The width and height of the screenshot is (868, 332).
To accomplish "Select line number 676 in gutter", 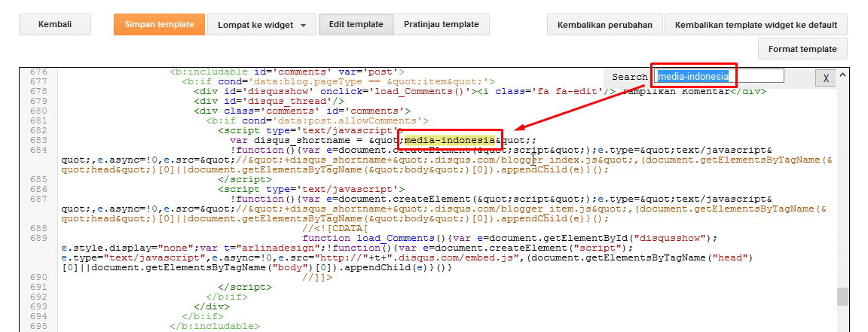I will pos(38,72).
